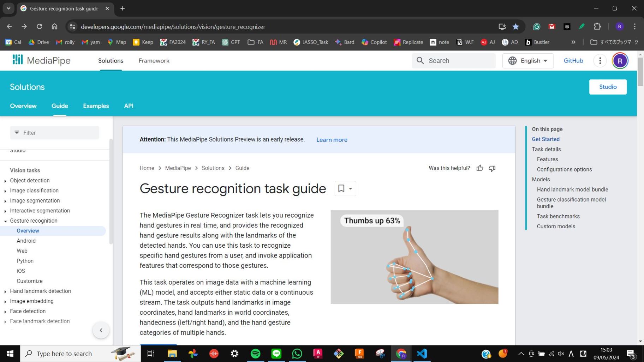This screenshot has width=644, height=362.
Task: Open the Windows notification center
Action: (631, 354)
